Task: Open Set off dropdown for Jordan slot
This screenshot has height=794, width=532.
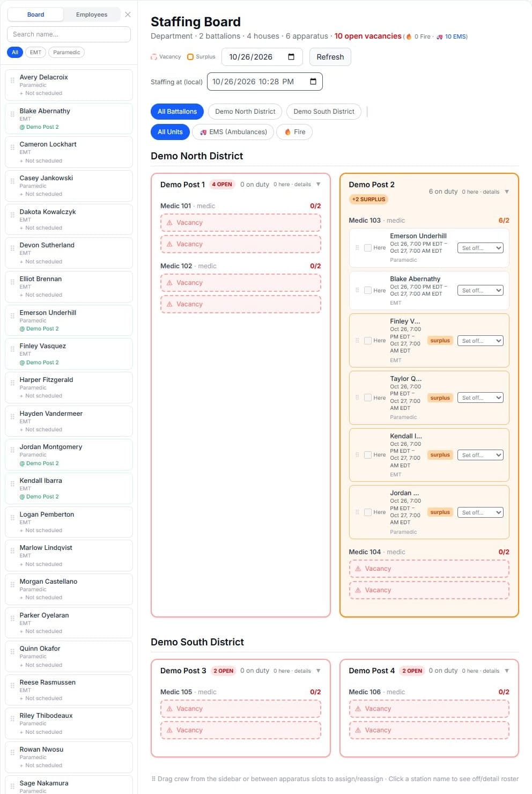Action: 481,512
